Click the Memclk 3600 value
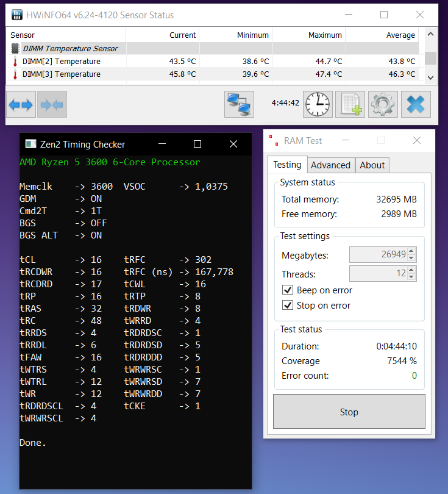Screen dimensions: 448x494 coord(102,187)
